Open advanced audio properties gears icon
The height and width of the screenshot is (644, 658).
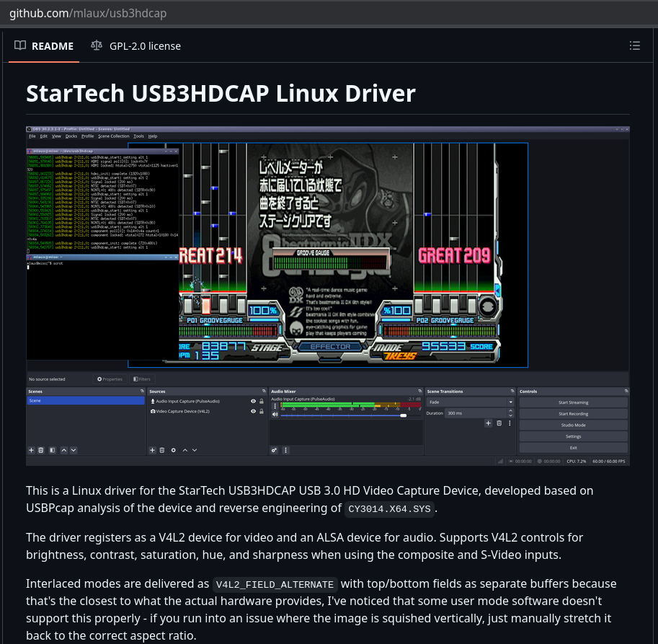[274, 450]
